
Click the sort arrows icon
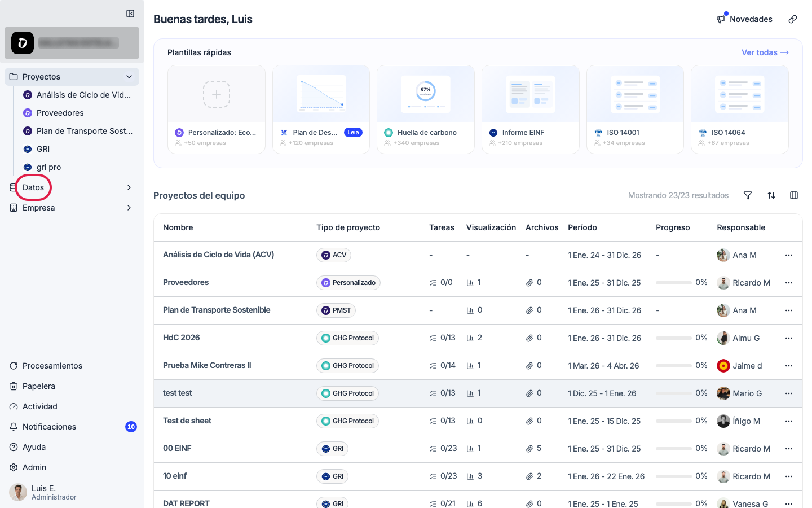point(771,195)
